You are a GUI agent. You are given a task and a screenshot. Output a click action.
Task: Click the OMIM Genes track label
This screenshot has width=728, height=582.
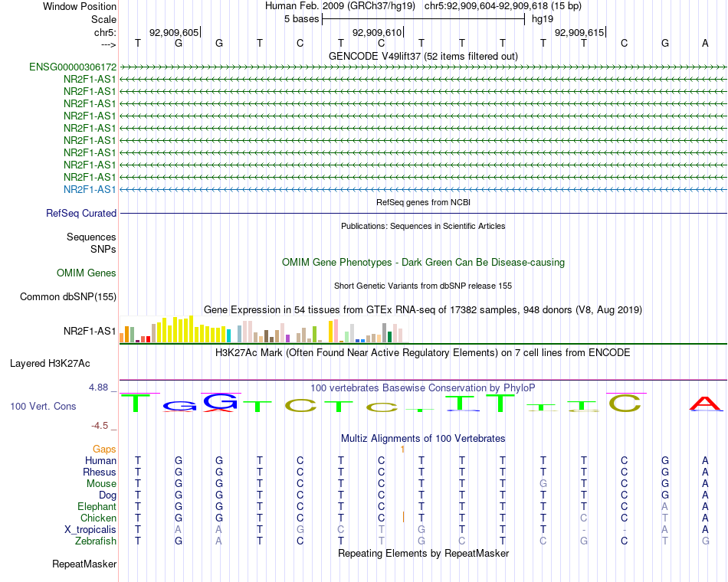click(x=87, y=273)
